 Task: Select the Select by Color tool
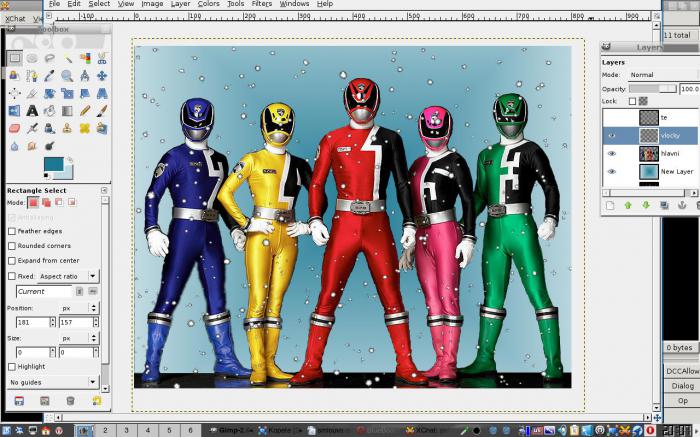pyautogui.click(x=85, y=58)
